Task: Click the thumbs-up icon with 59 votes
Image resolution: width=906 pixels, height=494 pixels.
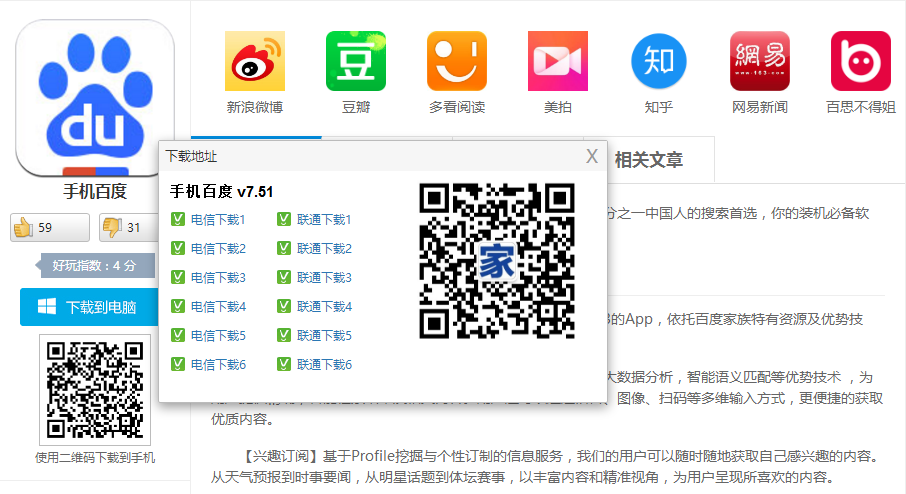Action: (x=24, y=227)
